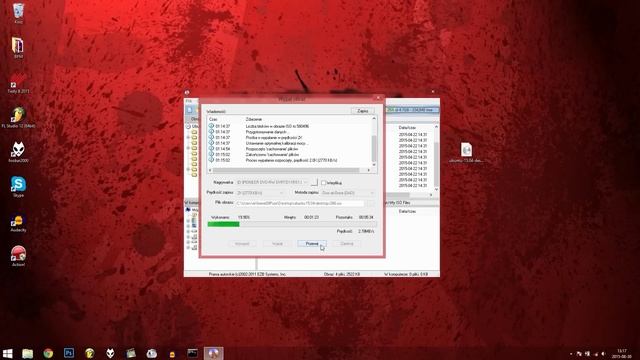Click the active UltraISO disc taskbar icon
Screen dimensions: 640x360
213,353
